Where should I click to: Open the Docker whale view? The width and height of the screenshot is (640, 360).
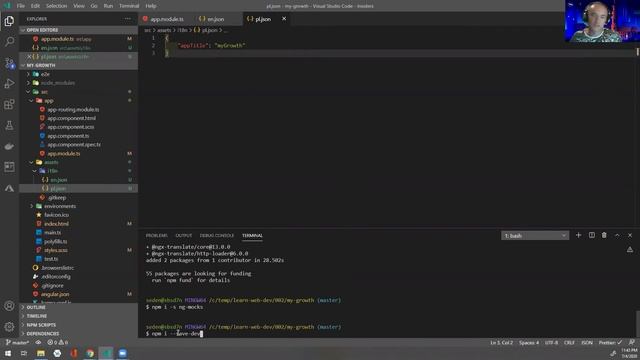pyautogui.click(x=9, y=146)
